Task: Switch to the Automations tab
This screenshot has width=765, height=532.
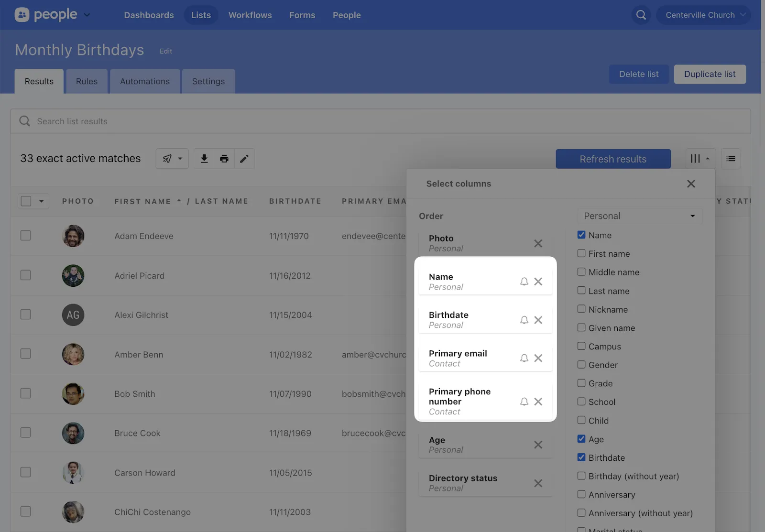Action: tap(145, 81)
